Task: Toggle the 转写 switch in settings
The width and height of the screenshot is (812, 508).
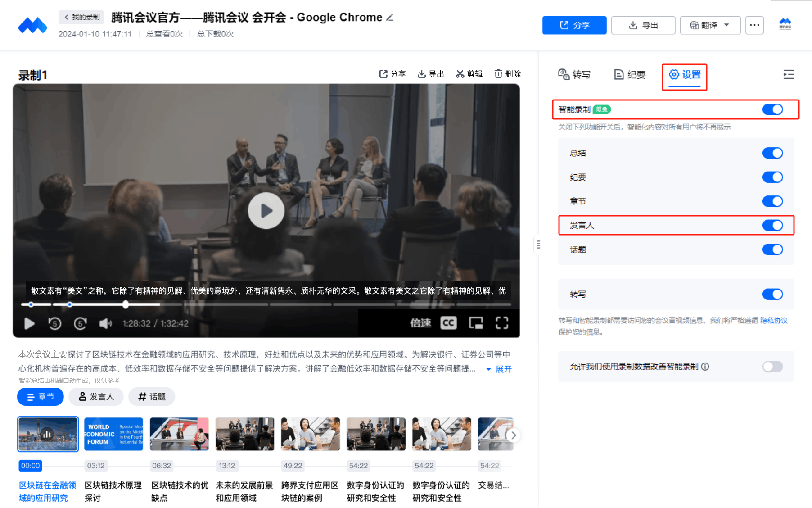Action: (x=772, y=294)
